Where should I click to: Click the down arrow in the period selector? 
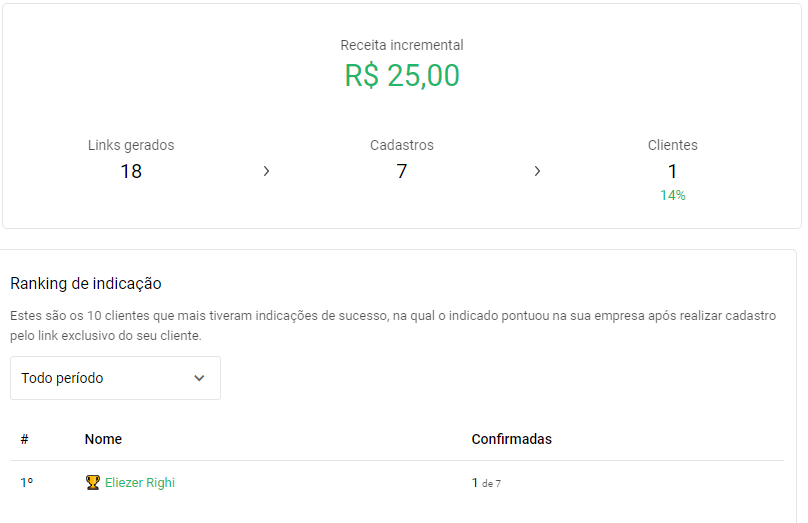pos(199,378)
